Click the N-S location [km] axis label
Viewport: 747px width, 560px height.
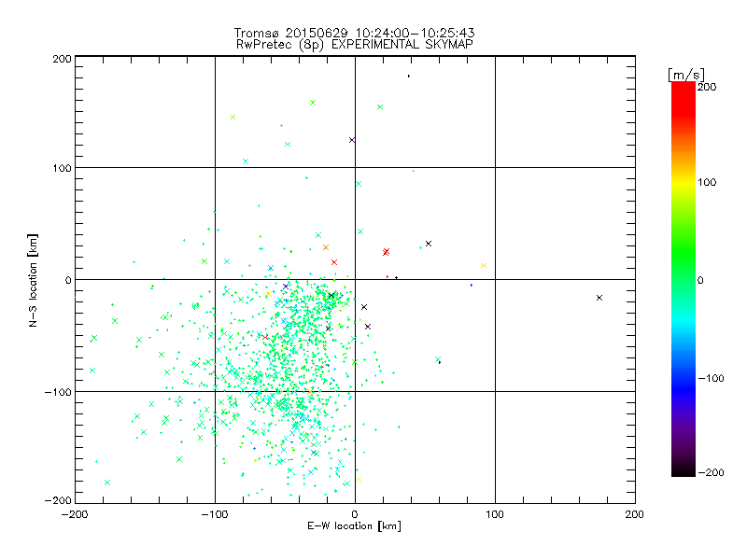(x=35, y=280)
